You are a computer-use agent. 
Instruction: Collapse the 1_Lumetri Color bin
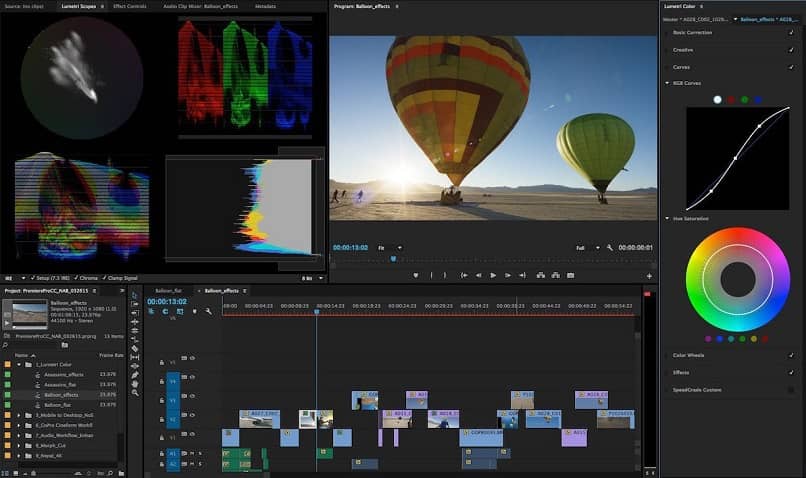18,365
